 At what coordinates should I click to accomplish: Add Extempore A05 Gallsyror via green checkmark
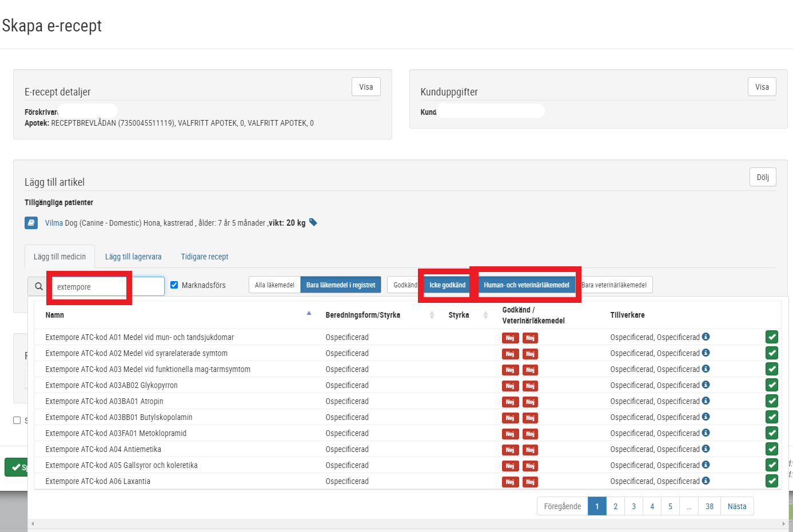pyautogui.click(x=772, y=465)
